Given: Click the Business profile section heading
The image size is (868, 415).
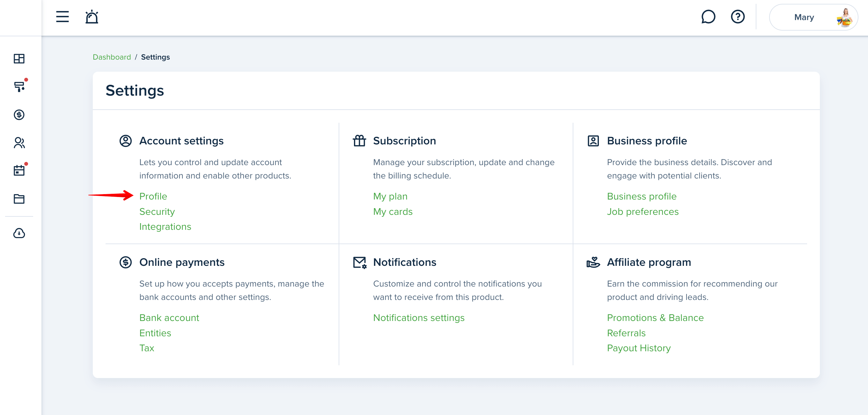Looking at the screenshot, I should coord(647,141).
